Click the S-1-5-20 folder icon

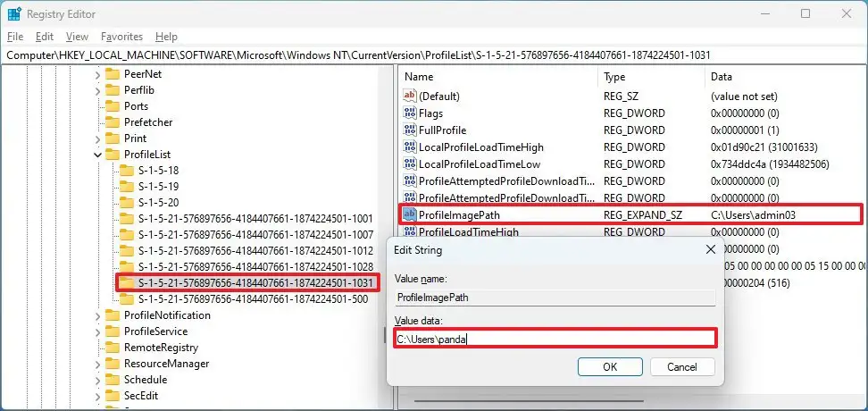128,203
